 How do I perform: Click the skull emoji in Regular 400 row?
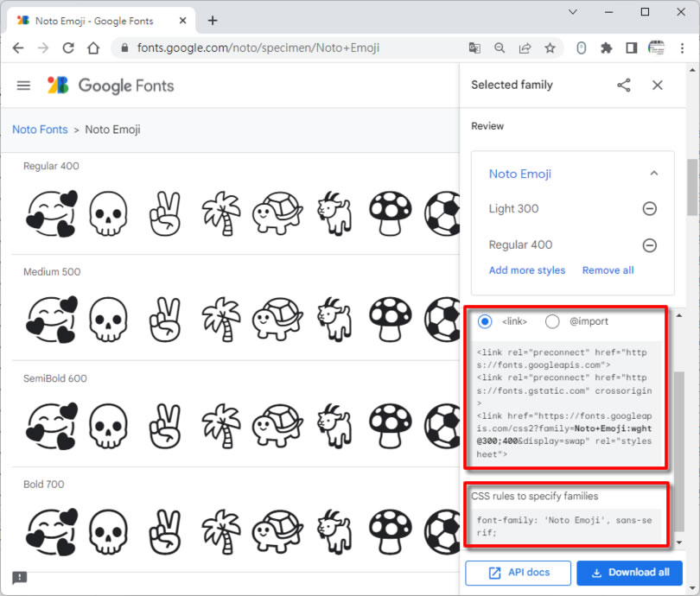pyautogui.click(x=107, y=213)
